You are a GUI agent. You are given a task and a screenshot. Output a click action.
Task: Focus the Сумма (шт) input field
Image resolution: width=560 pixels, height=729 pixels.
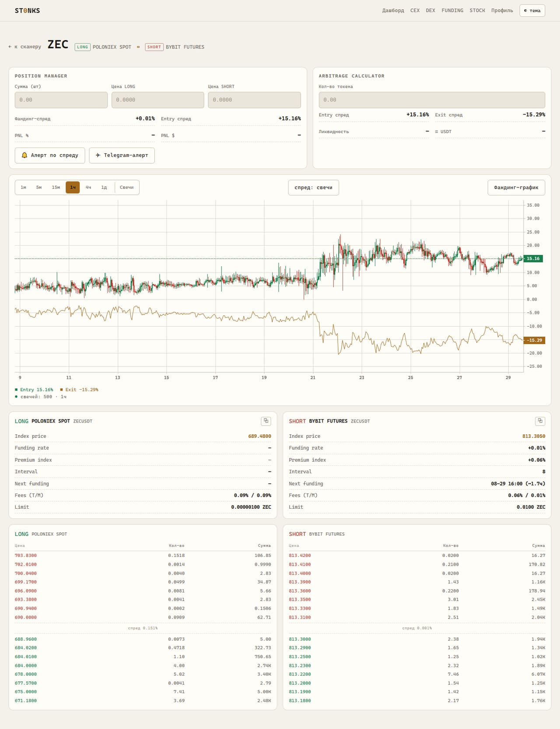(x=61, y=100)
